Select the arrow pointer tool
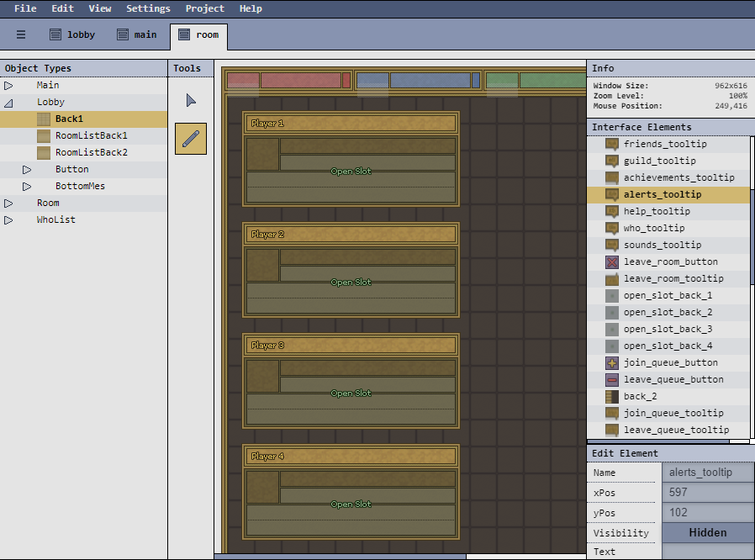The width and height of the screenshot is (755, 560). (191, 101)
